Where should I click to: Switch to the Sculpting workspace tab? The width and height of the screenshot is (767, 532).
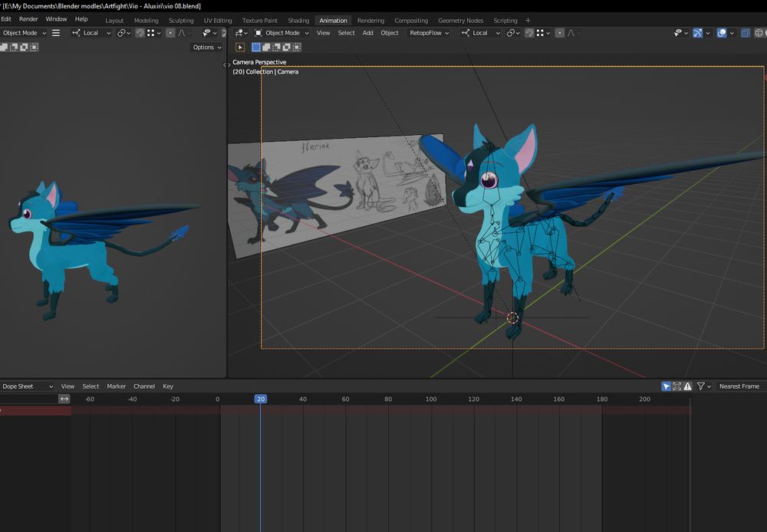click(x=181, y=21)
